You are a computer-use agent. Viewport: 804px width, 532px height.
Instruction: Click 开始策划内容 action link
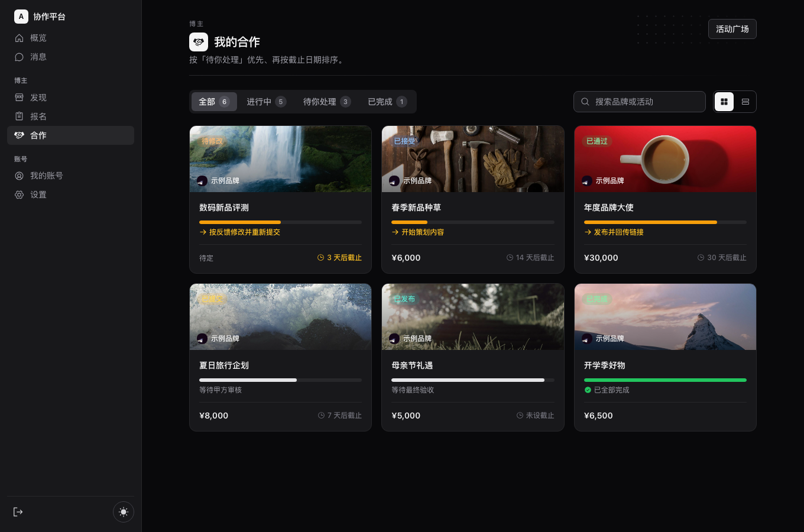tap(418, 232)
